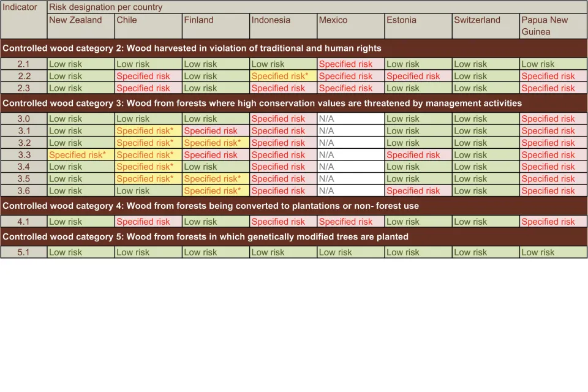Click the Mexico column header
The height and width of the screenshot is (392, 588).
[349, 26]
